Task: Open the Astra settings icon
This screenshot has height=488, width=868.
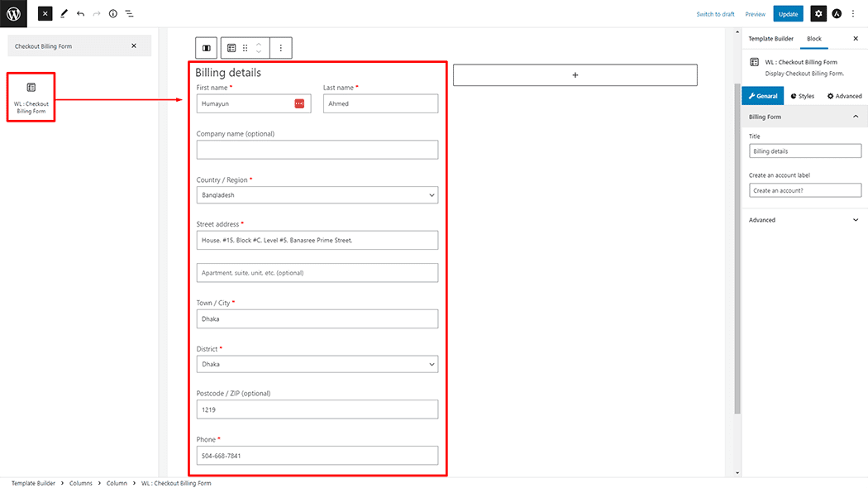Action: pos(837,14)
